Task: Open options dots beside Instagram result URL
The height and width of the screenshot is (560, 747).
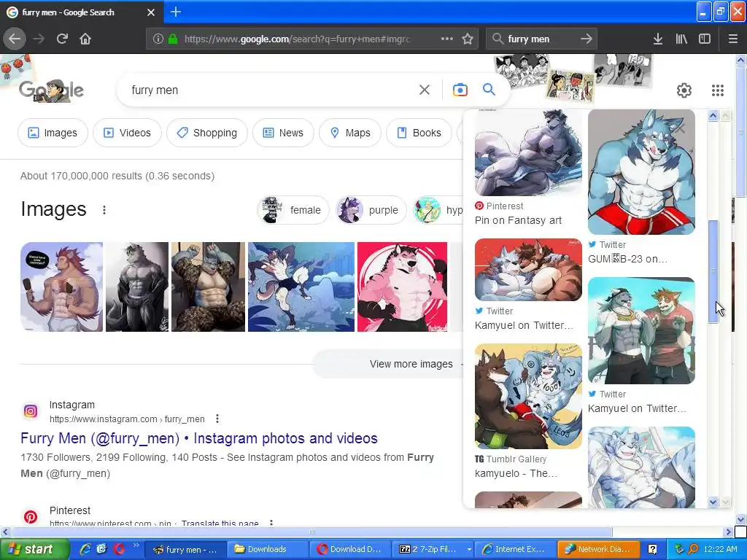Action: coord(217,419)
